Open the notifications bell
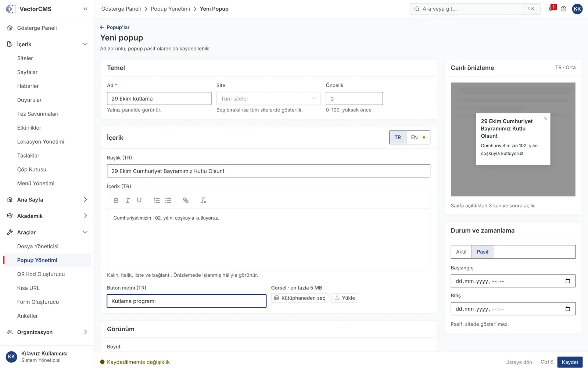The width and height of the screenshot is (588, 368). tap(551, 8)
